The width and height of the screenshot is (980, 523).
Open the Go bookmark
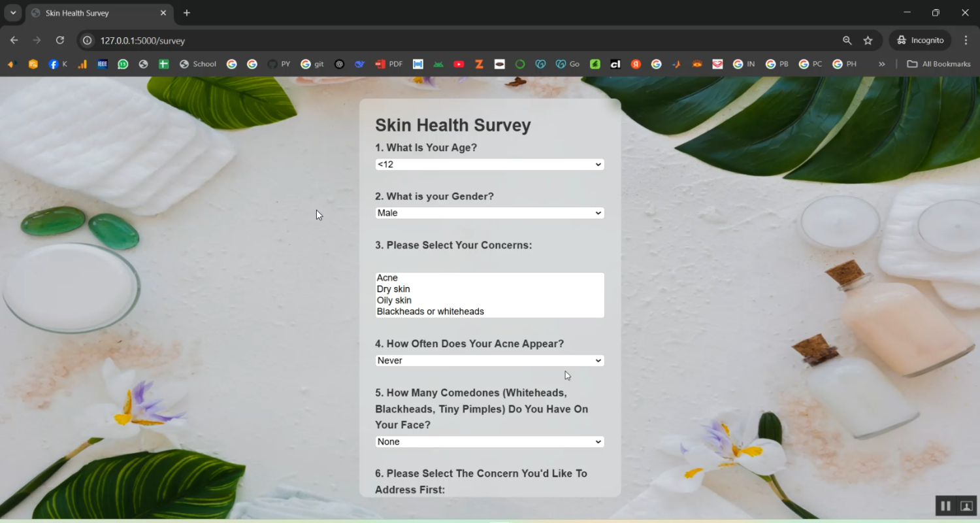(x=568, y=64)
